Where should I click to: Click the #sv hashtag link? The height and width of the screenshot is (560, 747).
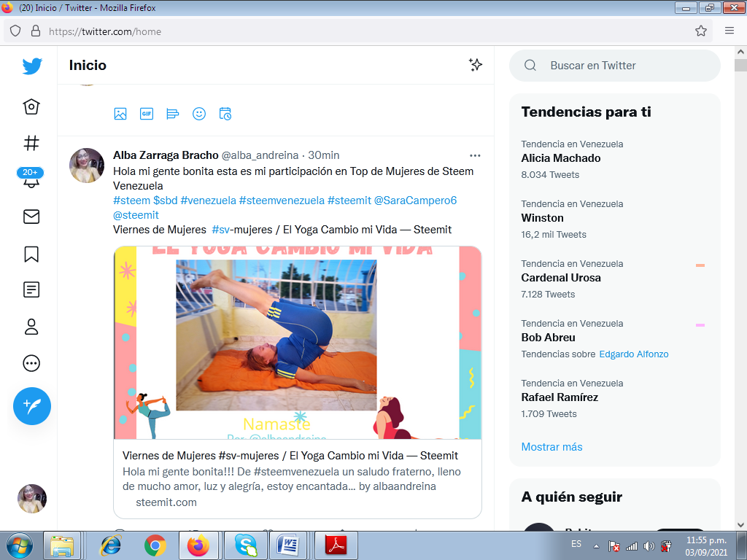[x=220, y=230]
